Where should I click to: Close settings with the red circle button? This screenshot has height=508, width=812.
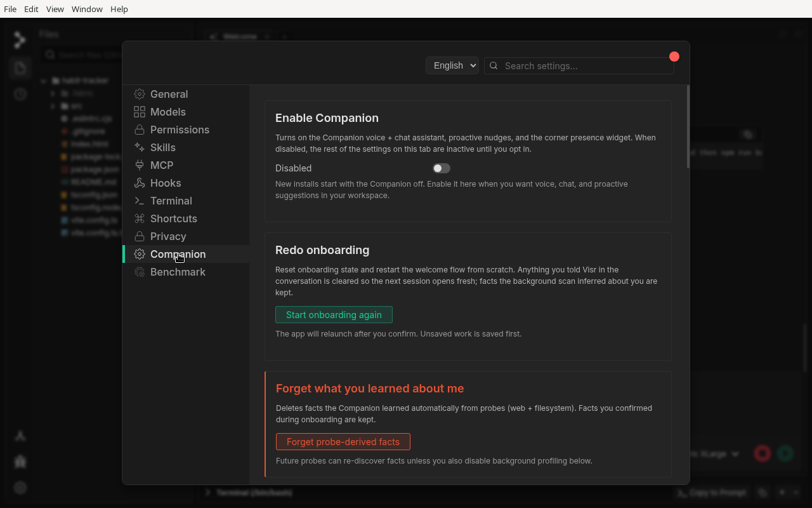(674, 57)
